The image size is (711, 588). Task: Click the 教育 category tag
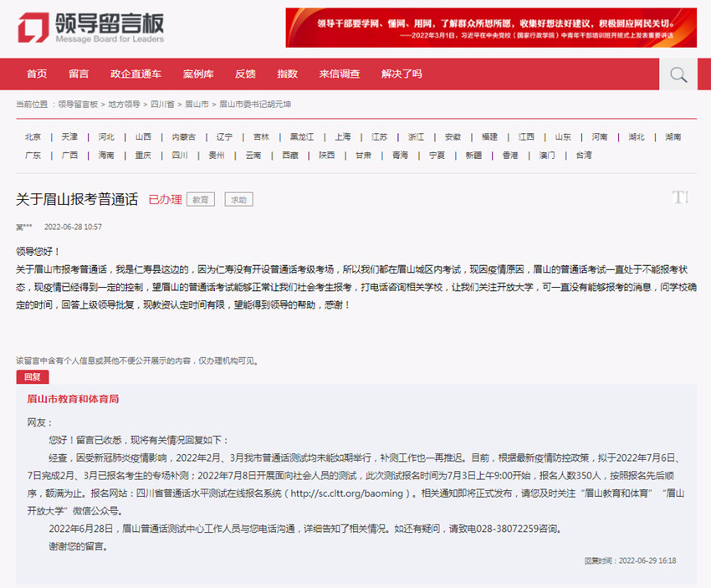(x=200, y=199)
